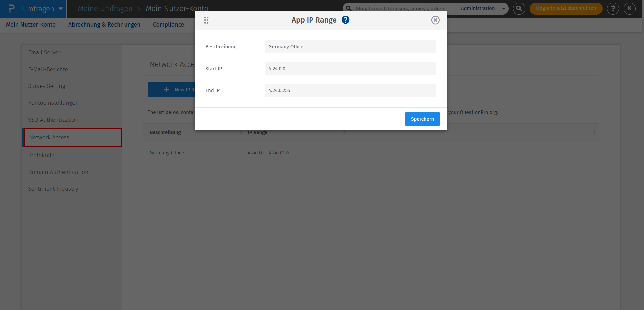
Task: Click the Speichern button
Action: tap(422, 119)
